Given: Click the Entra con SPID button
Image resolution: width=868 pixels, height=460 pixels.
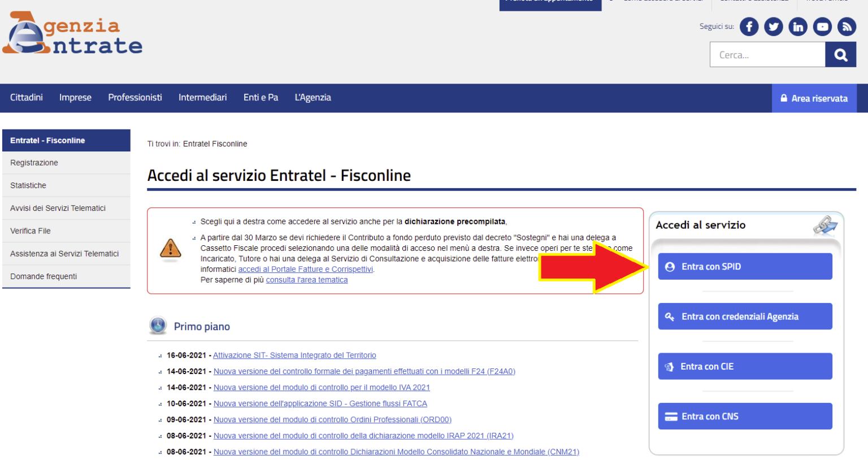Looking at the screenshot, I should tap(745, 267).
